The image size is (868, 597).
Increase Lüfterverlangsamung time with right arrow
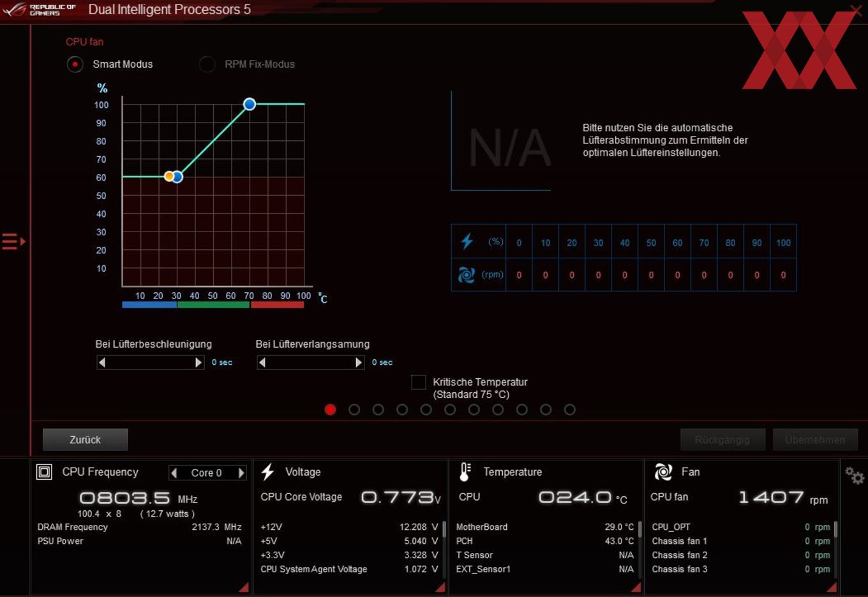(359, 362)
